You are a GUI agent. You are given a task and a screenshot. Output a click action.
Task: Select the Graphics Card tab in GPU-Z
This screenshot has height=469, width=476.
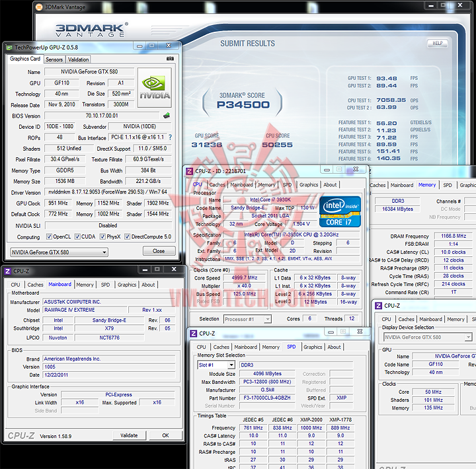tap(25, 59)
